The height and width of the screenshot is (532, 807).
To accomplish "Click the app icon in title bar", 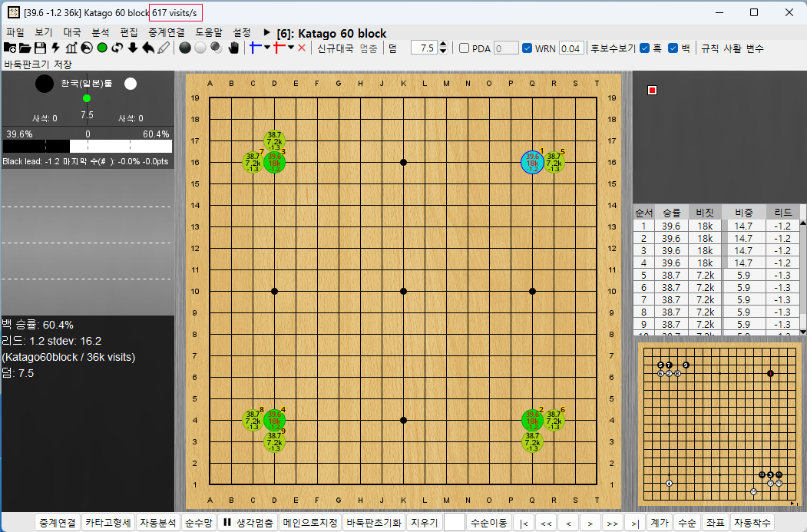I will 13,12.
